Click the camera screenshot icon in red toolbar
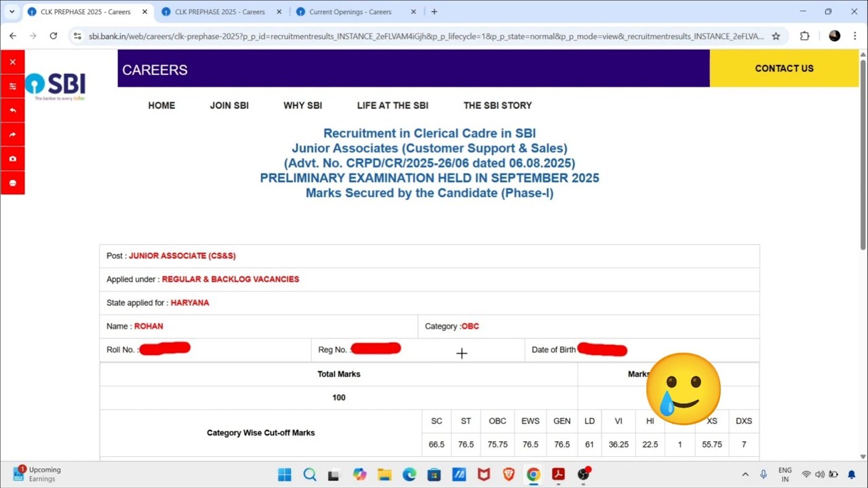 click(12, 159)
